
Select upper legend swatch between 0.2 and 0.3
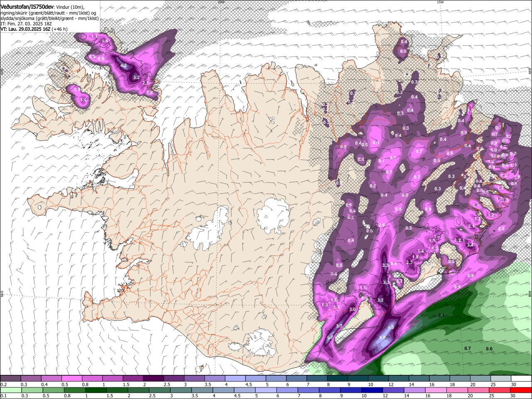click(x=10, y=379)
